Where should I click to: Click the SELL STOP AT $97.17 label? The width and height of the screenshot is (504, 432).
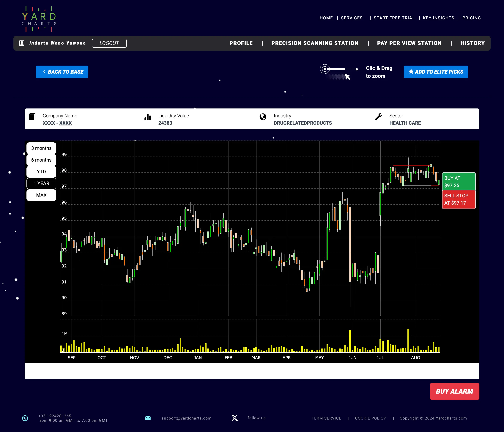point(459,199)
